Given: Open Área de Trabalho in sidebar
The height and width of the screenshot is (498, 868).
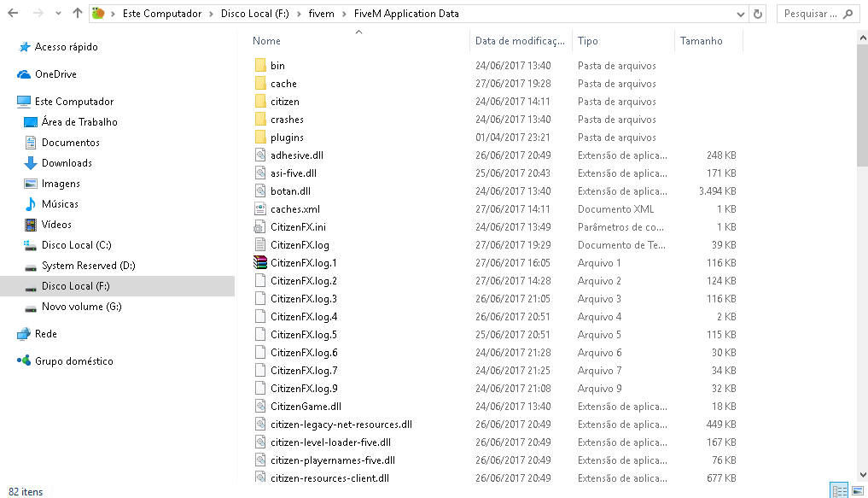Looking at the screenshot, I should 71,122.
